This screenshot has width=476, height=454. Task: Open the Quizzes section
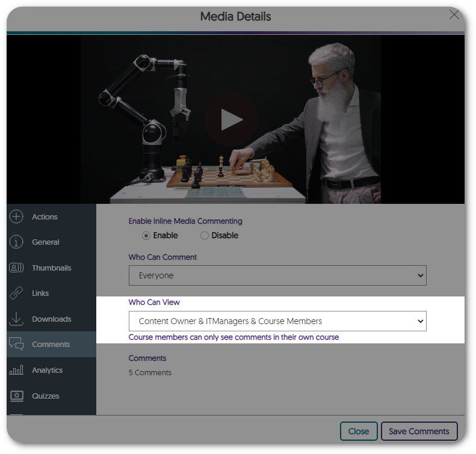(46, 396)
